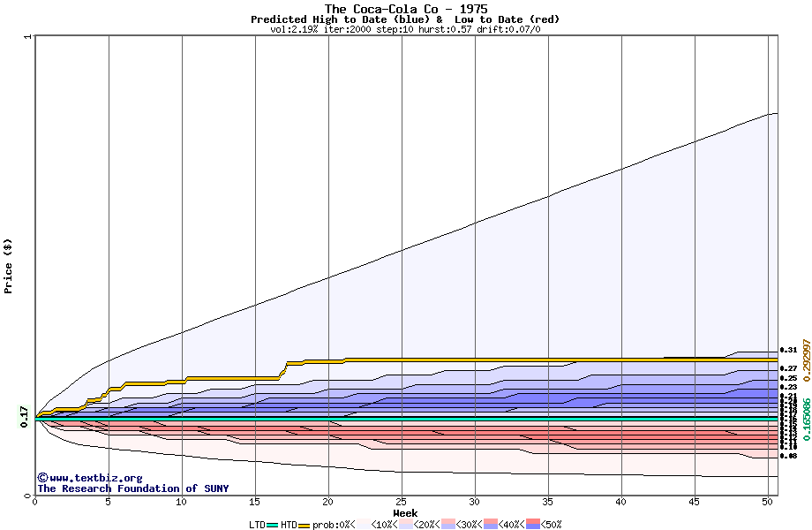Click the legend swatch before <50%

(533, 525)
